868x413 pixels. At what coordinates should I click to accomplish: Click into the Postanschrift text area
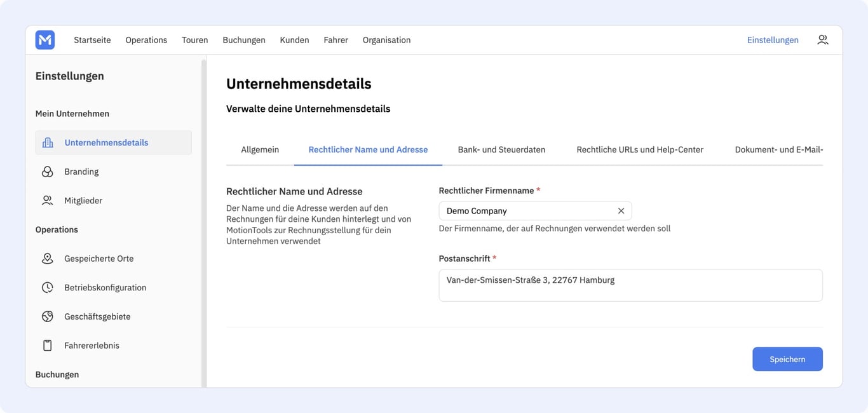(630, 285)
